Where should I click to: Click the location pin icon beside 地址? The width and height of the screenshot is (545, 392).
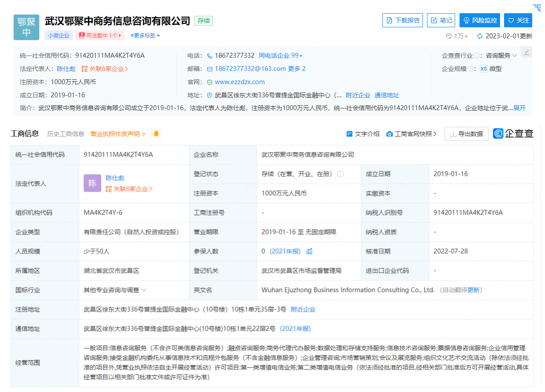click(210, 96)
